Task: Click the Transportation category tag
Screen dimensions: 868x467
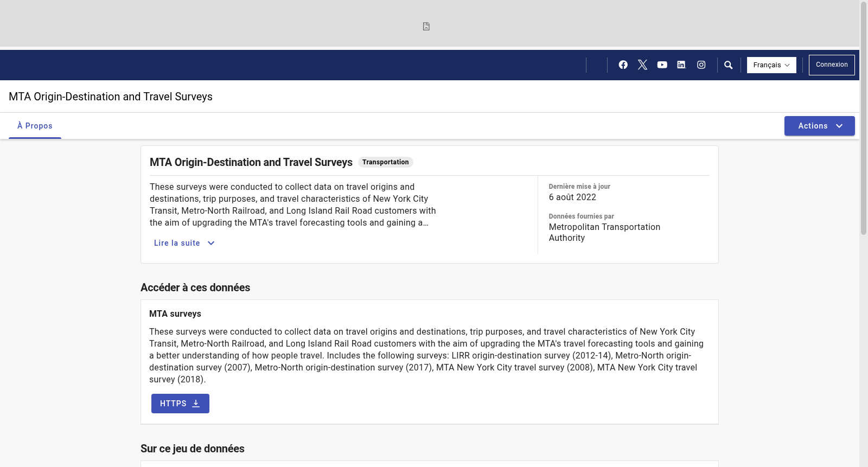Action: click(385, 162)
